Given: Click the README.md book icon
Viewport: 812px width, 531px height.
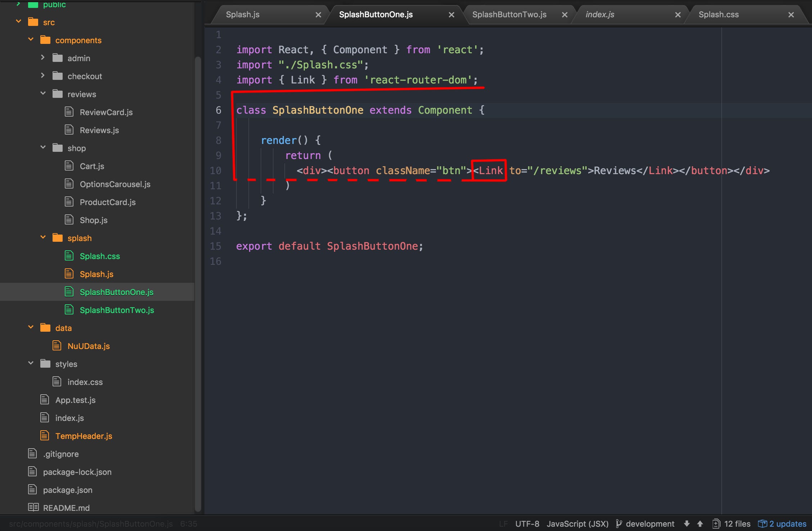Looking at the screenshot, I should point(33,507).
